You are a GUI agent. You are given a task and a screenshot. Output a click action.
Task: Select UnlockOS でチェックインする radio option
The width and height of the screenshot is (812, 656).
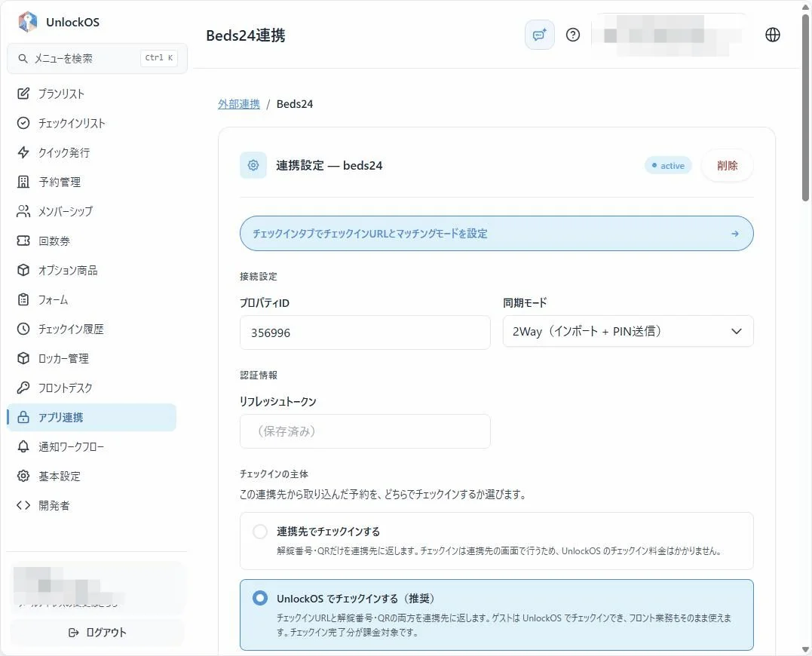[260, 598]
